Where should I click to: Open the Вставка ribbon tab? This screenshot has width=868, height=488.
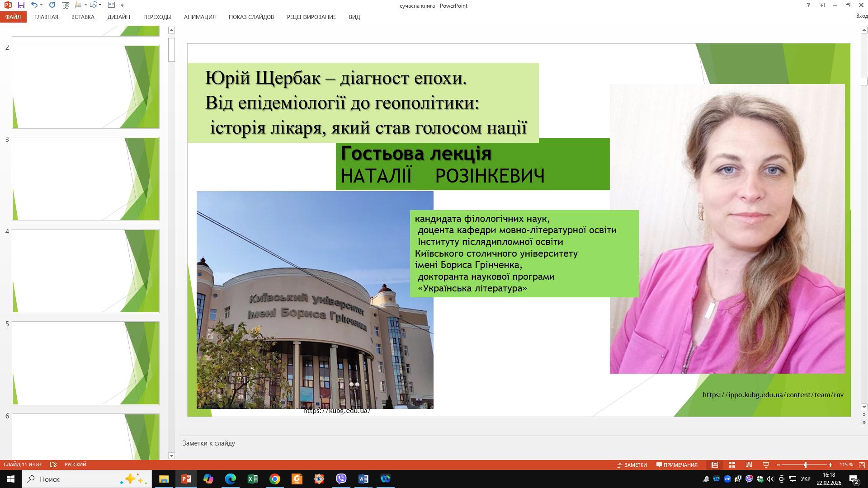[83, 17]
